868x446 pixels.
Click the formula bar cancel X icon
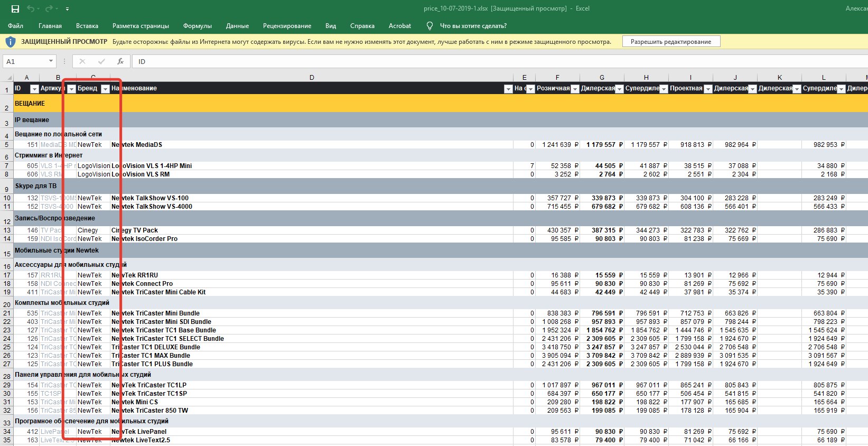(x=82, y=61)
